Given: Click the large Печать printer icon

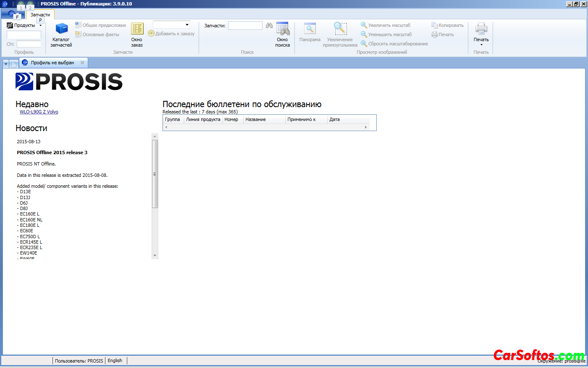Looking at the screenshot, I should pos(481,29).
